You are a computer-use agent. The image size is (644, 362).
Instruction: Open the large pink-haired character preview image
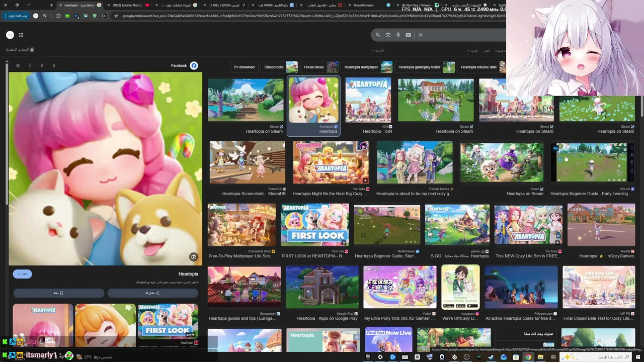coord(105,168)
